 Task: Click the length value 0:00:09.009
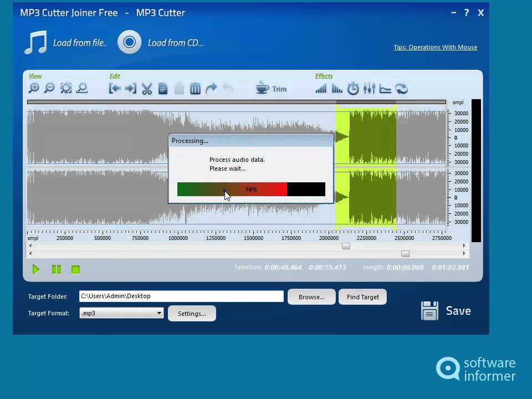click(x=405, y=268)
